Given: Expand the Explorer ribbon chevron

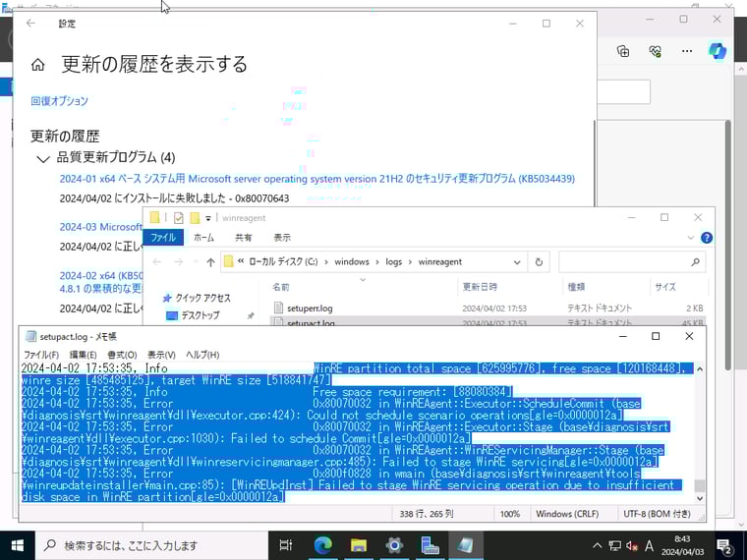Looking at the screenshot, I should [x=690, y=238].
